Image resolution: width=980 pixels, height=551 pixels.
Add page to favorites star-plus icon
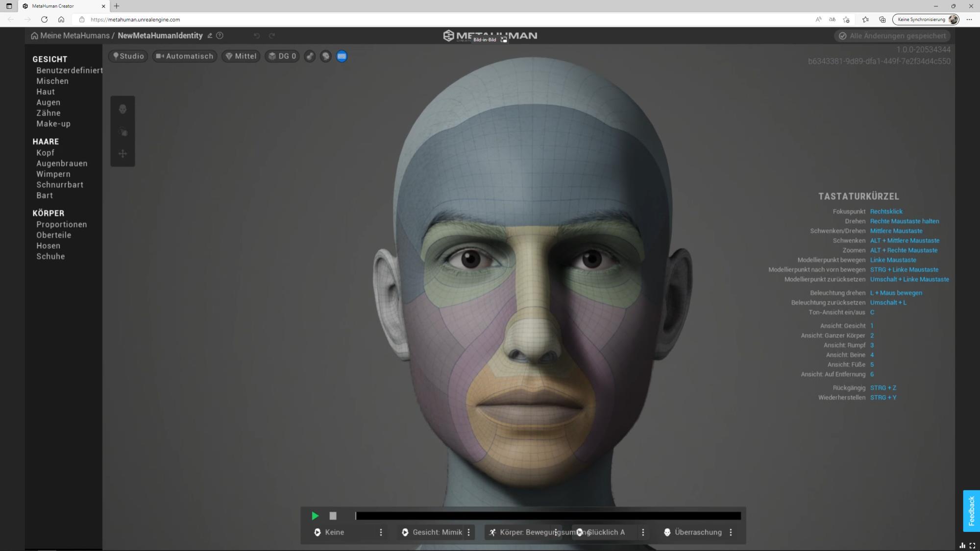pos(846,20)
